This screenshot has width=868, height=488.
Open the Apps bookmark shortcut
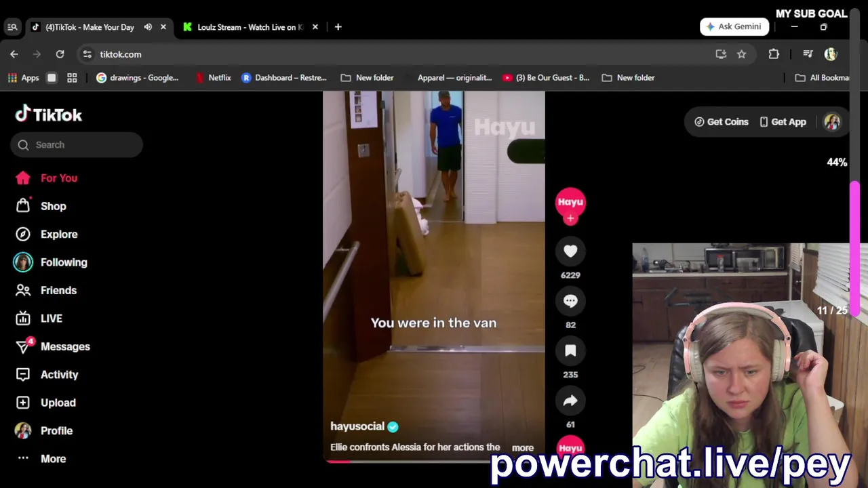coord(24,78)
